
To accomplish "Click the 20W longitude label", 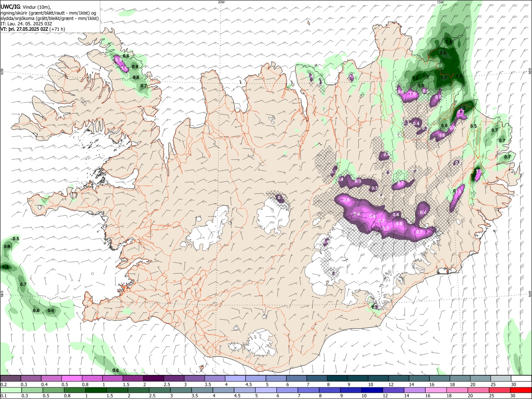I will [221, 2].
